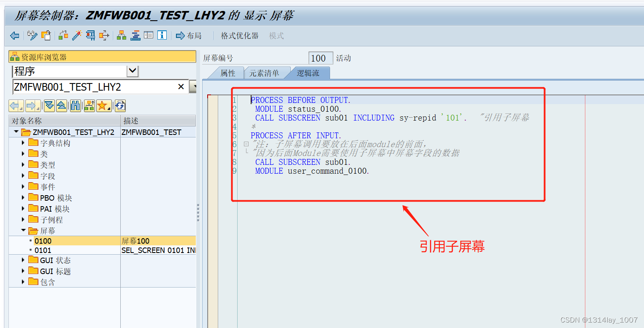
Task: Click the 格式优化器 button
Action: (240, 36)
